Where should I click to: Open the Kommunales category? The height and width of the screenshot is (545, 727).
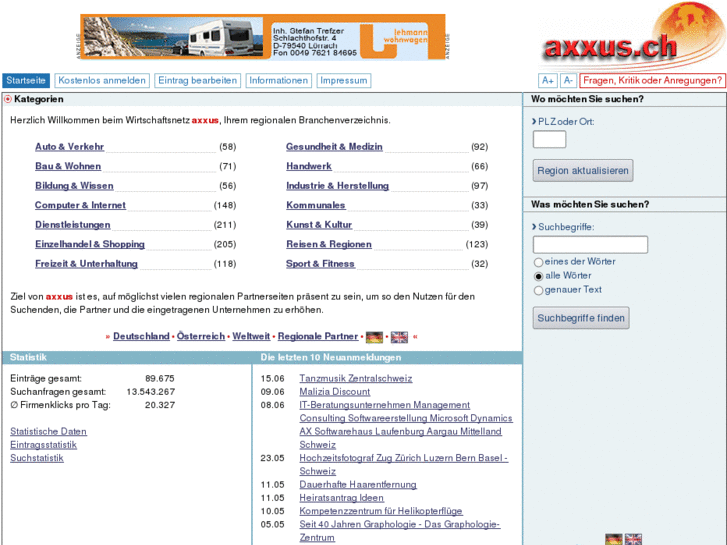click(x=316, y=205)
